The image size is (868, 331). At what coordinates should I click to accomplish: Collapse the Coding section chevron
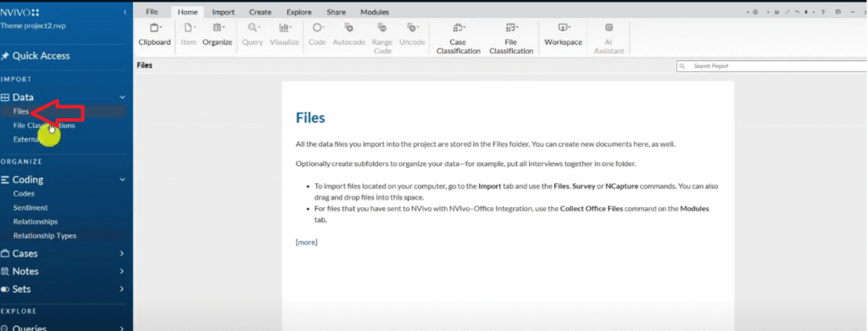(122, 180)
